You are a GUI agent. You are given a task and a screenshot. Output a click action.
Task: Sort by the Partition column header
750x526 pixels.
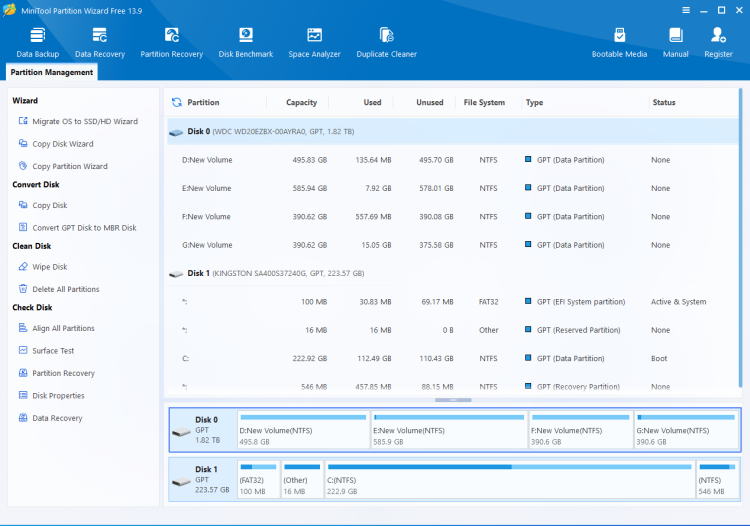point(203,102)
